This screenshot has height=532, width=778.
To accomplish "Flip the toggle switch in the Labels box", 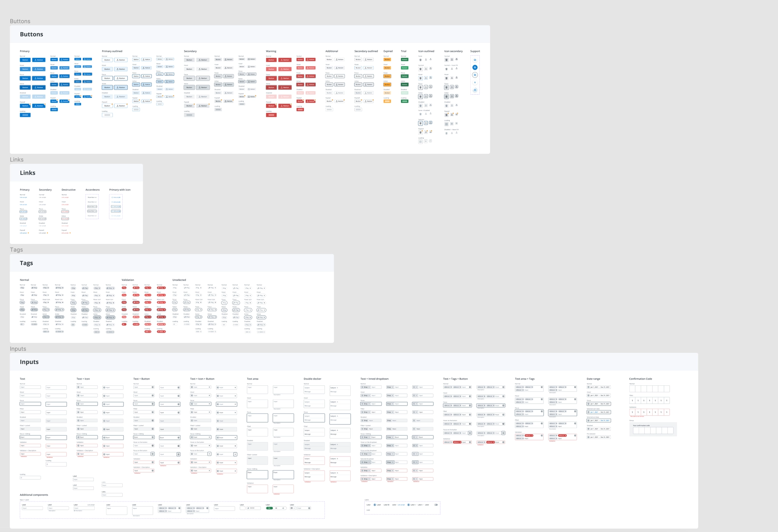I will [x=436, y=505].
